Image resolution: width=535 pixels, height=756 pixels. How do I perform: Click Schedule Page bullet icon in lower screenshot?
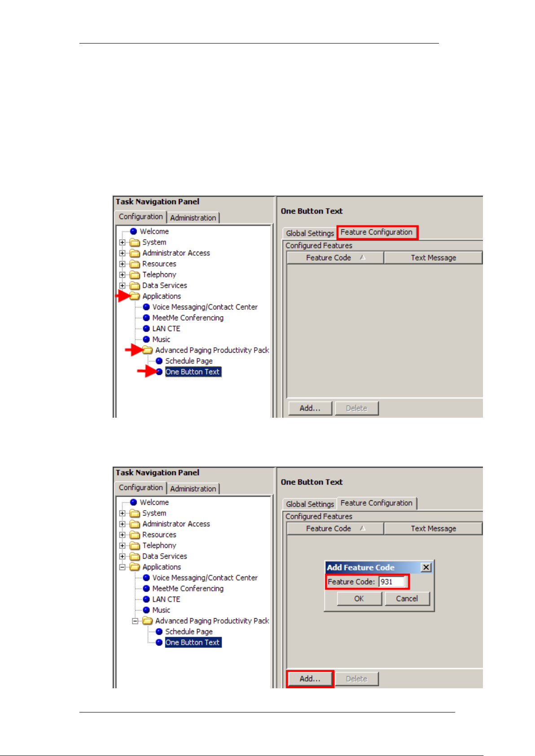159,632
